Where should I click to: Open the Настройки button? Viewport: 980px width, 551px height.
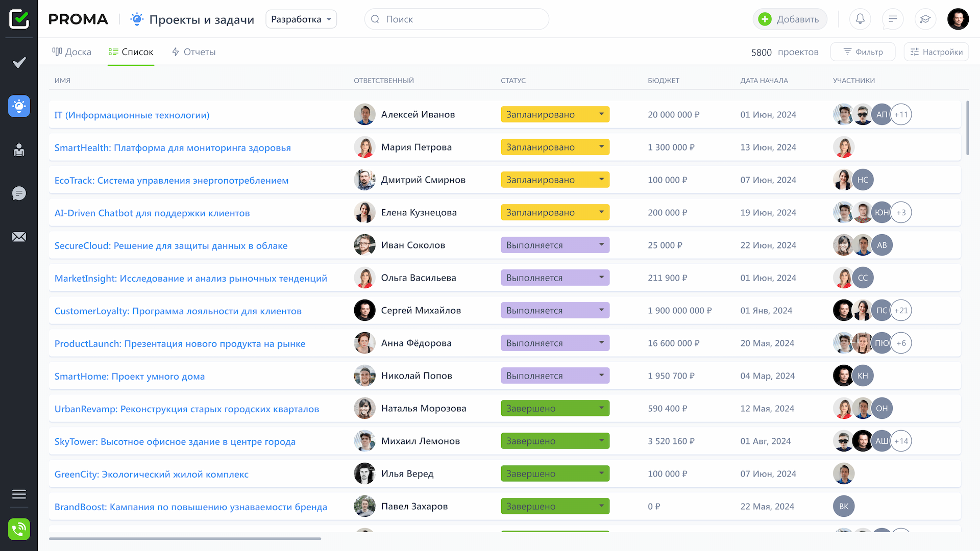(936, 52)
